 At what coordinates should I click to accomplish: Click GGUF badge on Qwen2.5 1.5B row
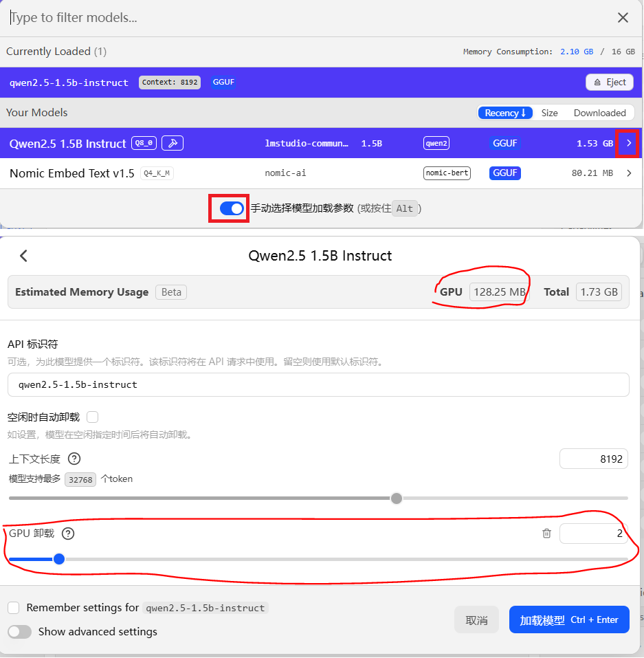[504, 143]
